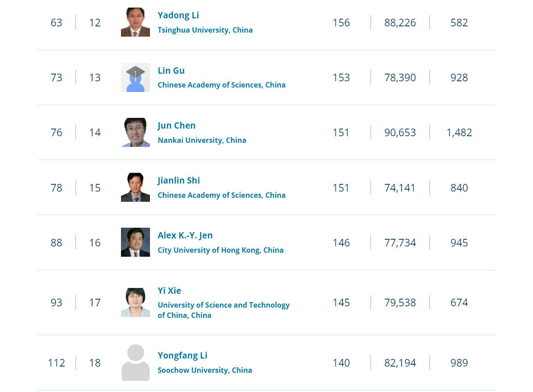
Task: Open Jun Chen's profile photo
Action: [135, 132]
